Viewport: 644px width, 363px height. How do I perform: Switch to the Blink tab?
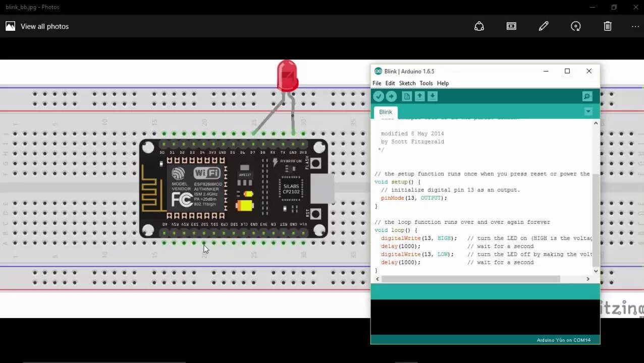tap(385, 111)
